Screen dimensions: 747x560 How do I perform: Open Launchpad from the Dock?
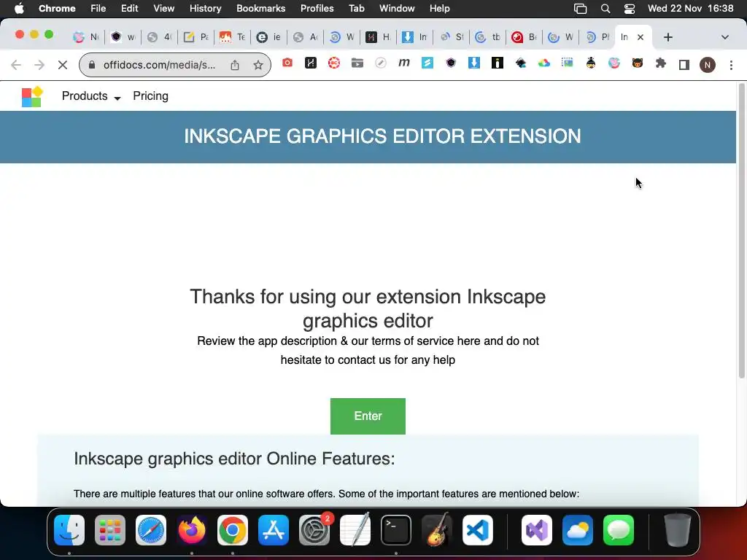(110, 530)
